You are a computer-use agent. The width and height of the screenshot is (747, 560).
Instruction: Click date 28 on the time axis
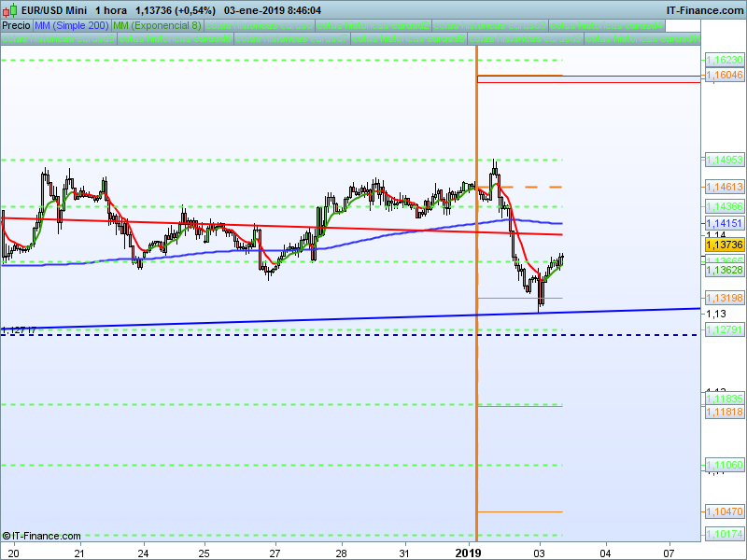pyautogui.click(x=342, y=553)
